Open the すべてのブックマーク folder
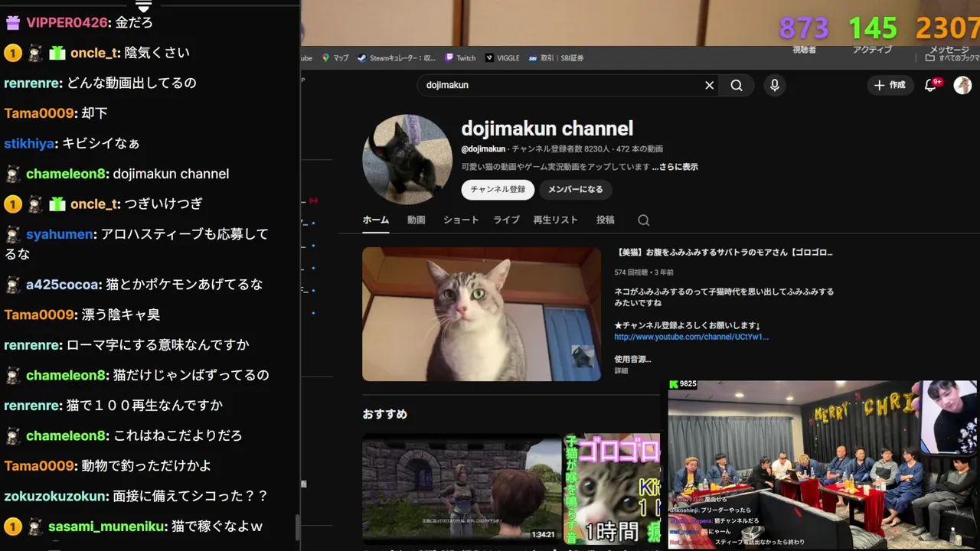 (x=952, y=57)
